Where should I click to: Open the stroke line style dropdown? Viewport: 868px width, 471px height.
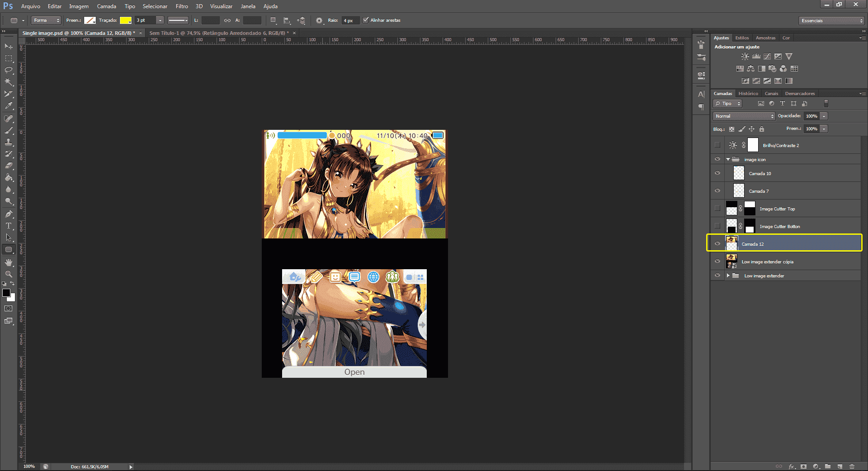tap(178, 20)
